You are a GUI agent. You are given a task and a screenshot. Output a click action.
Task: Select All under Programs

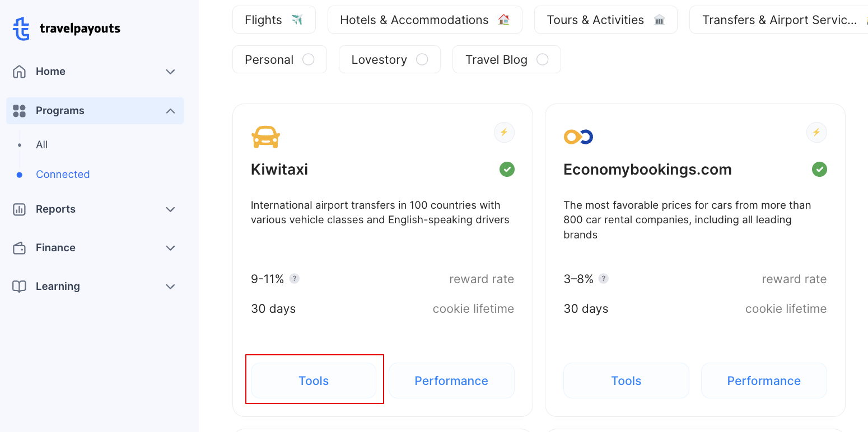[41, 144]
